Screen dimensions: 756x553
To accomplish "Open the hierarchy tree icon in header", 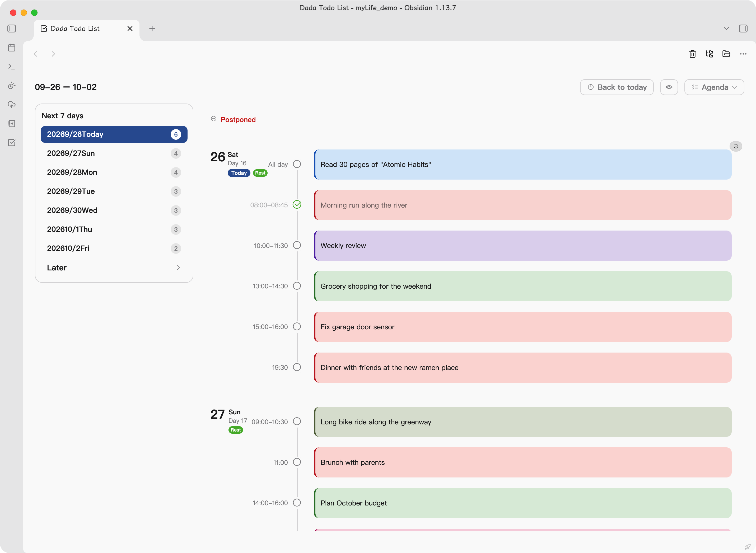I will click(x=709, y=54).
